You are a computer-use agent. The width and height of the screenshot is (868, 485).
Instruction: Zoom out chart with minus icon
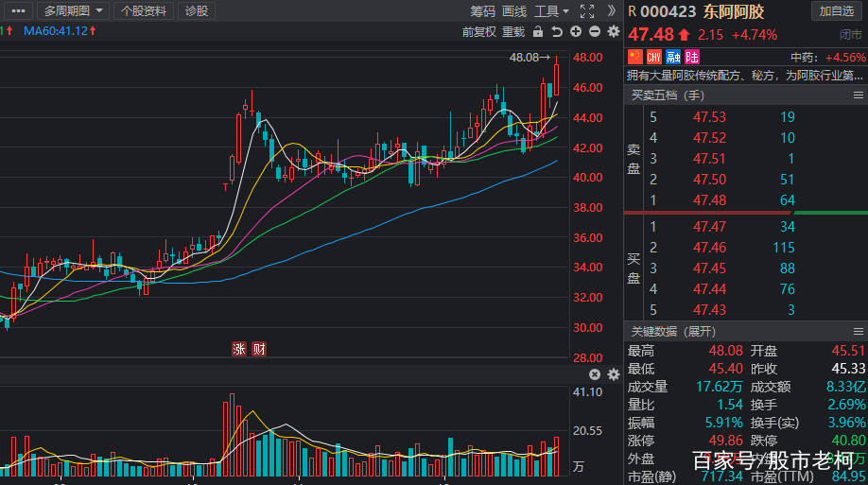595,31
